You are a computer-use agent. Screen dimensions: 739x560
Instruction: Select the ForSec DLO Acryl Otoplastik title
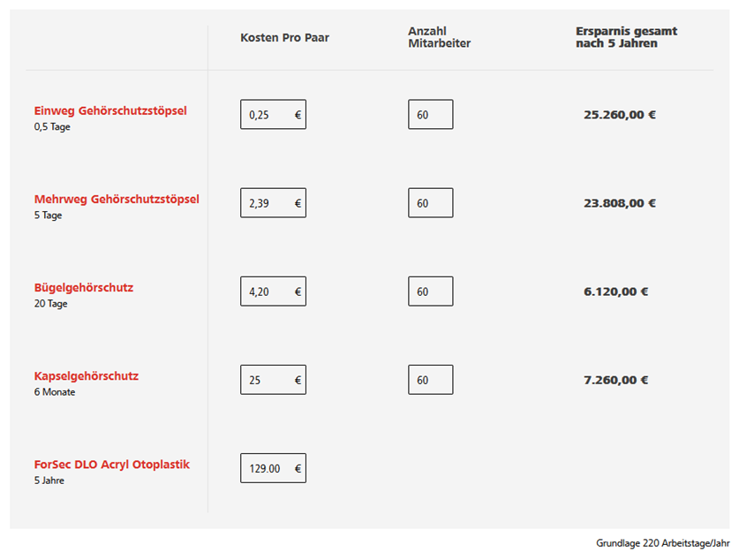tap(112, 464)
